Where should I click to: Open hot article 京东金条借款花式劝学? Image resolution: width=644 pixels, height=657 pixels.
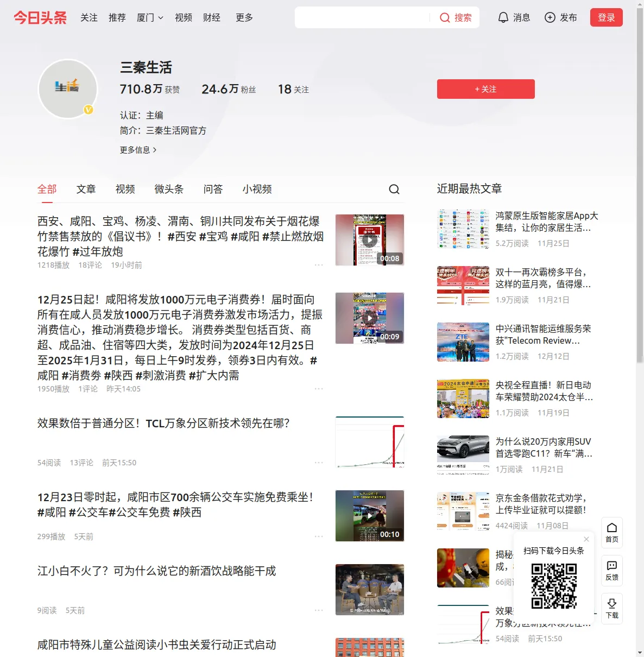[x=541, y=504]
